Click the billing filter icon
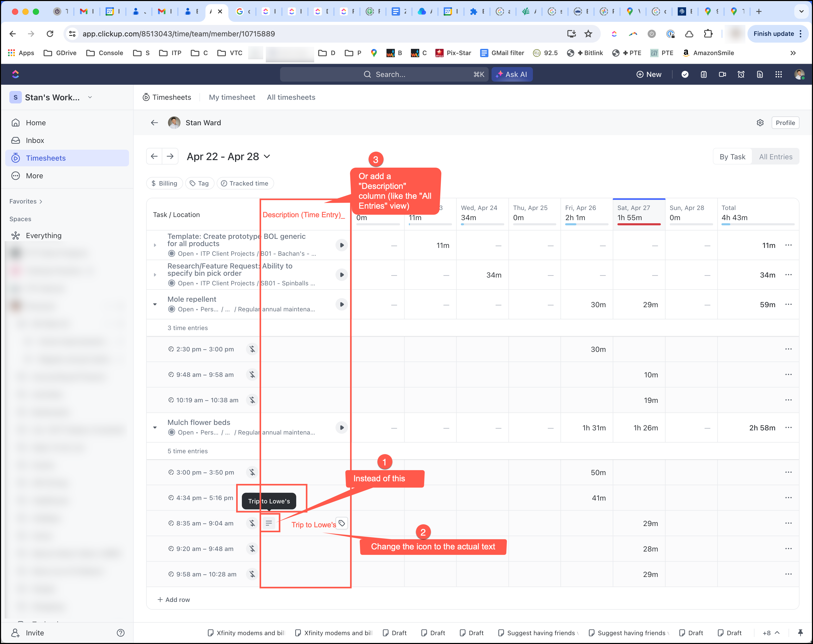813x644 pixels. (163, 183)
